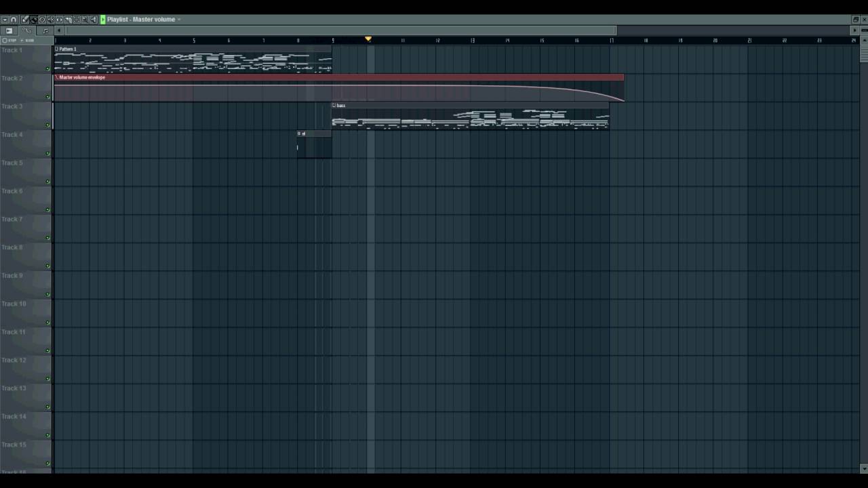The image size is (868, 488).
Task: Select the Track 8 label
Action: (12, 247)
